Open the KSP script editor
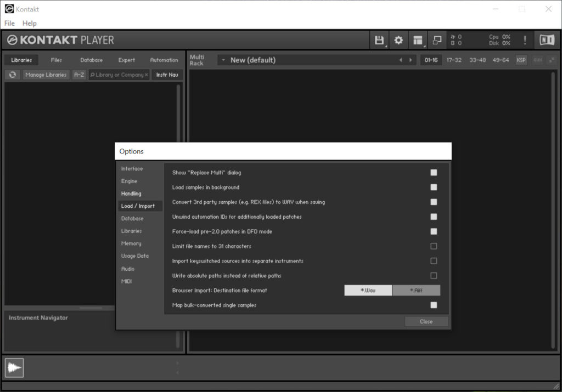The image size is (562, 392). click(x=521, y=60)
